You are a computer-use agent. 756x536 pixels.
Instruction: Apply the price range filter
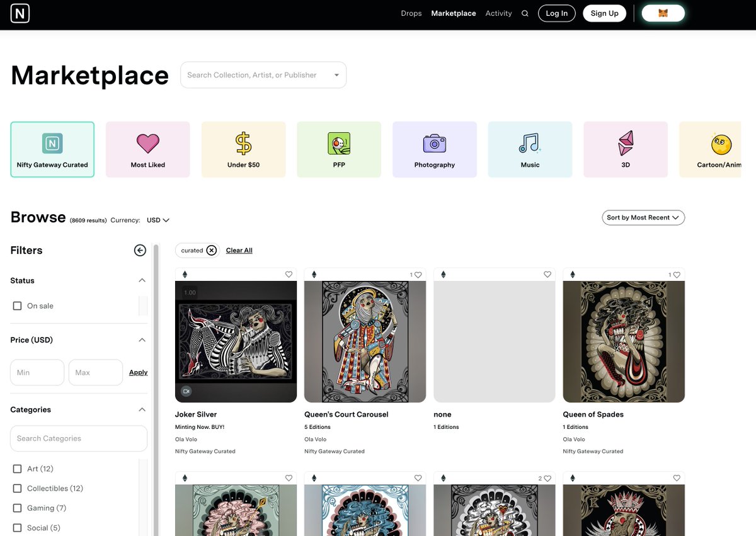click(x=138, y=372)
